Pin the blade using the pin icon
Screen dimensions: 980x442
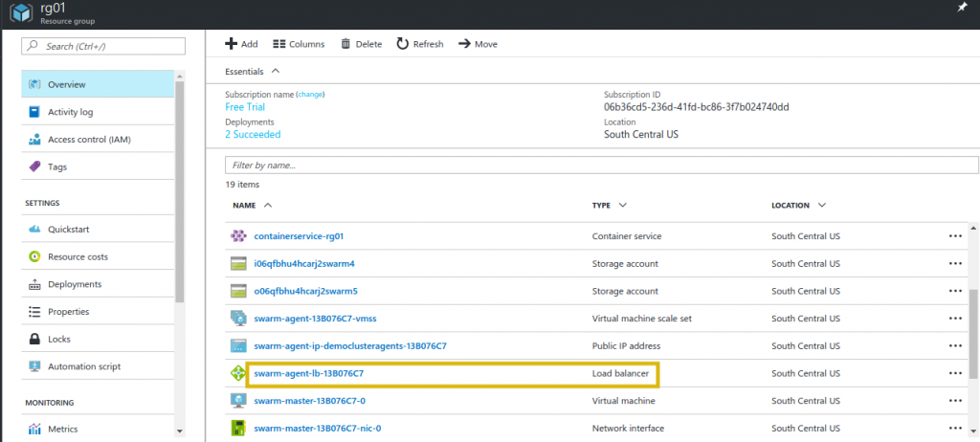pyautogui.click(x=961, y=7)
